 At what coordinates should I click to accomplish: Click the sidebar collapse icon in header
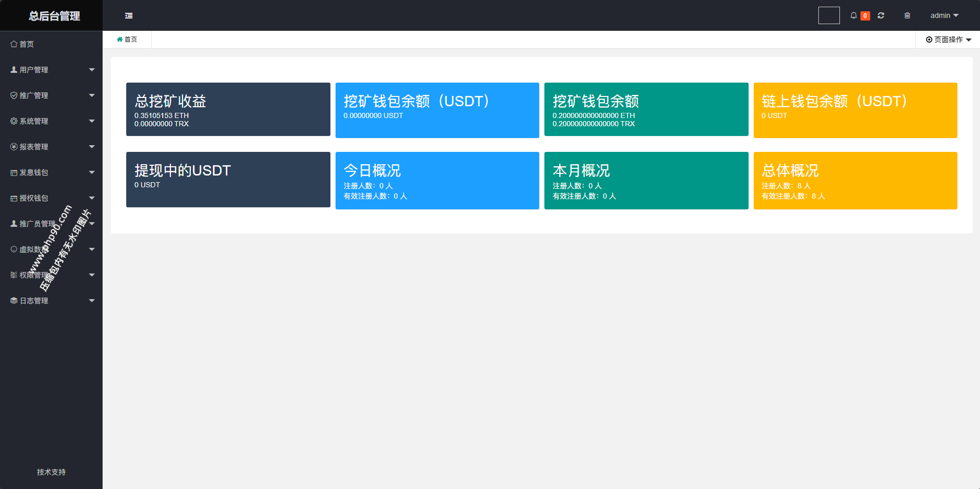[129, 16]
